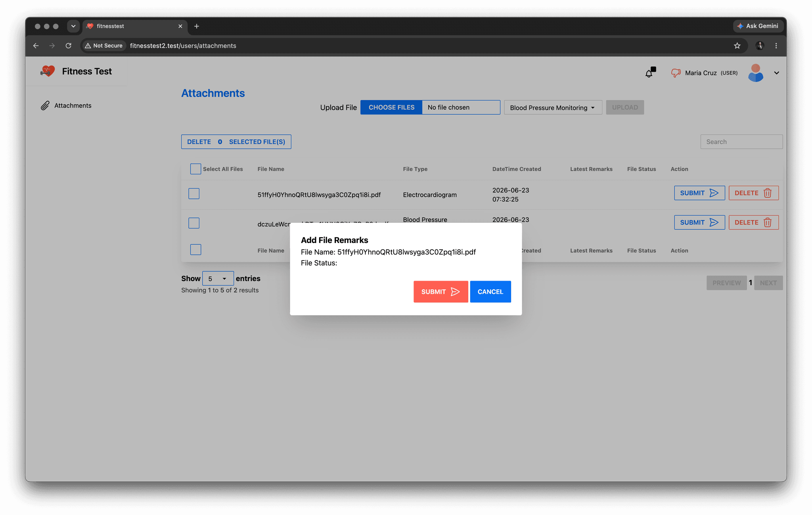
Task: Delete the Electrocardiogram file row
Action: coord(753,193)
